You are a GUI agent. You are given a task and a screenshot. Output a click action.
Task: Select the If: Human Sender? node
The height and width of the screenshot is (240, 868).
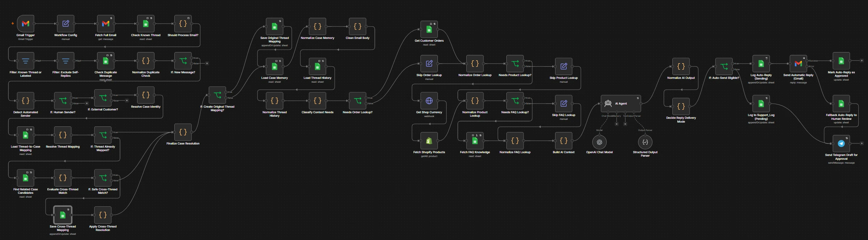coord(63,101)
